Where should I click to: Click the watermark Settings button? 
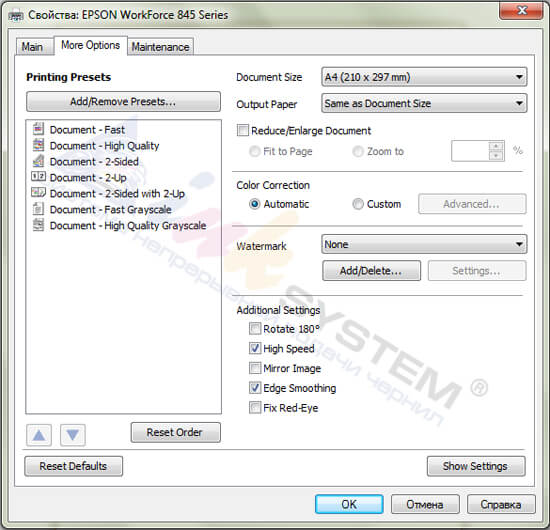click(x=477, y=270)
